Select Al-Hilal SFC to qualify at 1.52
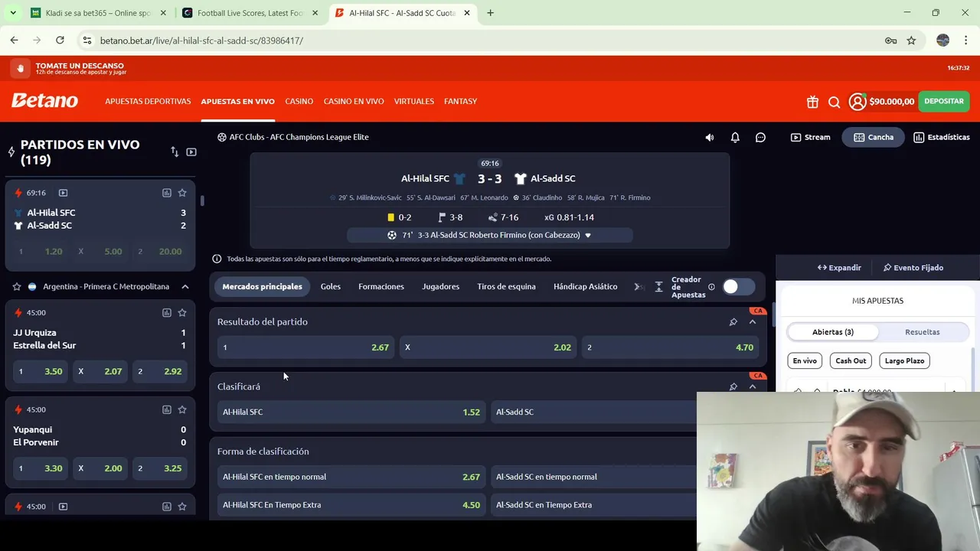The height and width of the screenshot is (551, 980). point(351,412)
